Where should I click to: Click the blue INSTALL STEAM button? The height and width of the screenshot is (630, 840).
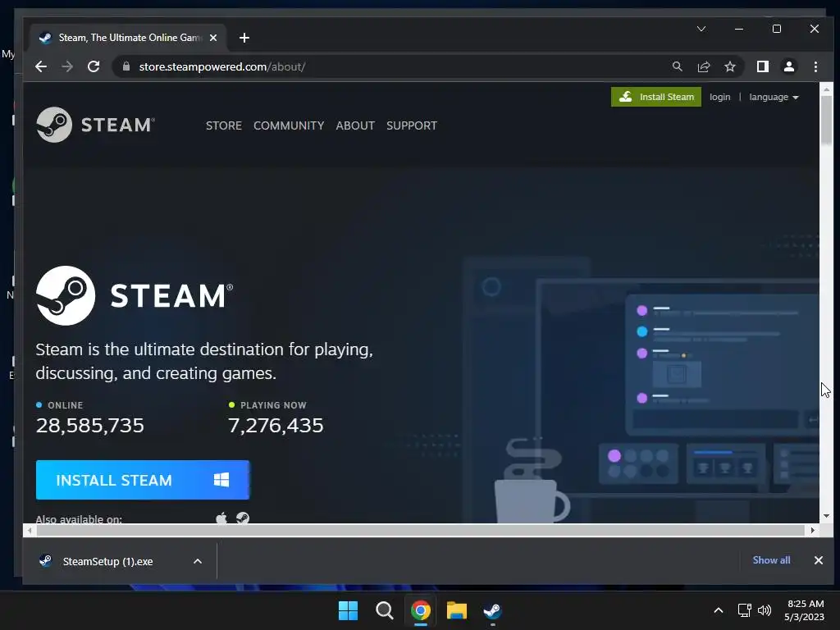click(x=143, y=480)
